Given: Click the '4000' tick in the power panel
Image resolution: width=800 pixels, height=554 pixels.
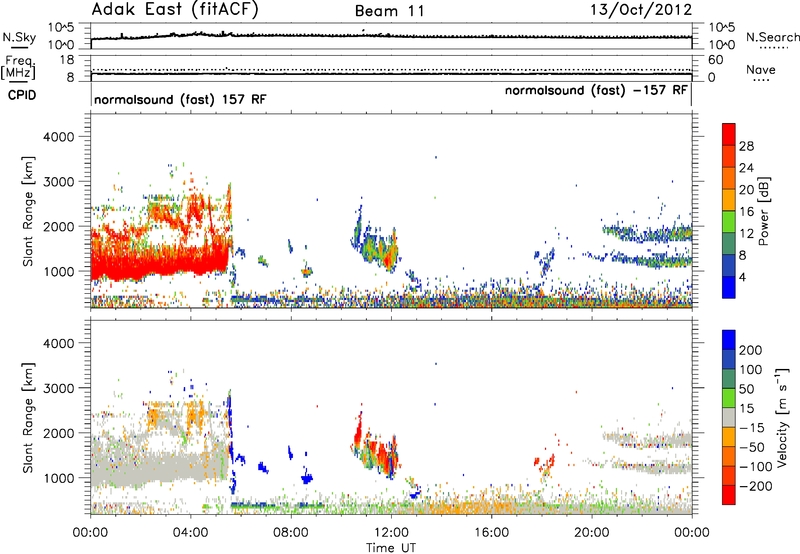Looking at the screenshot, I should (x=59, y=137).
